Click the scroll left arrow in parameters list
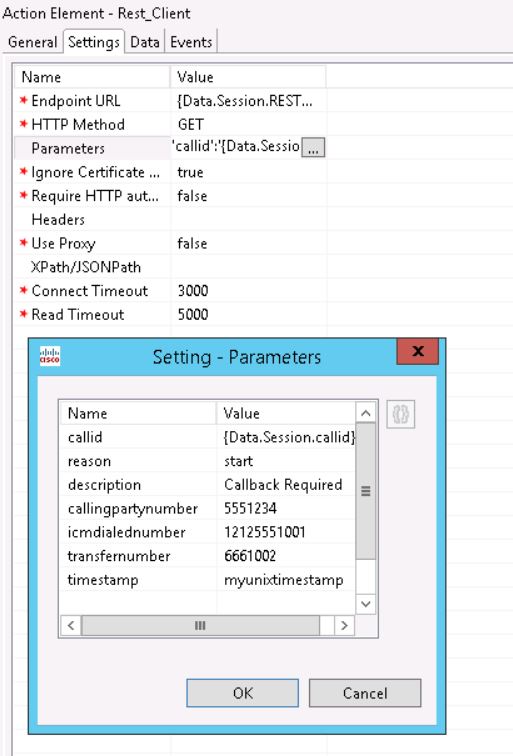This screenshot has width=513, height=756. (x=71, y=625)
